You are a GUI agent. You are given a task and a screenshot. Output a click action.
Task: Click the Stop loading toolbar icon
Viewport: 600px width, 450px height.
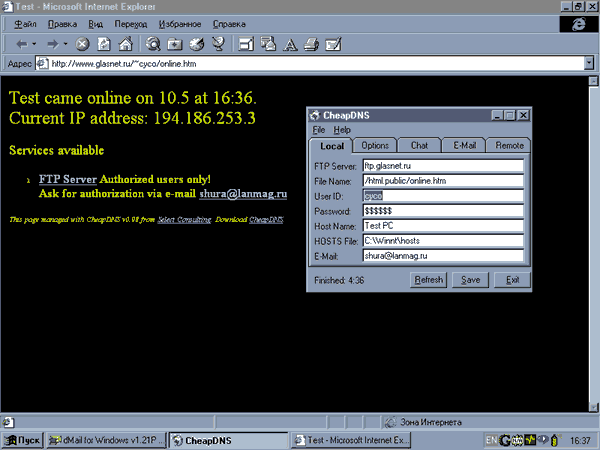[x=82, y=44]
